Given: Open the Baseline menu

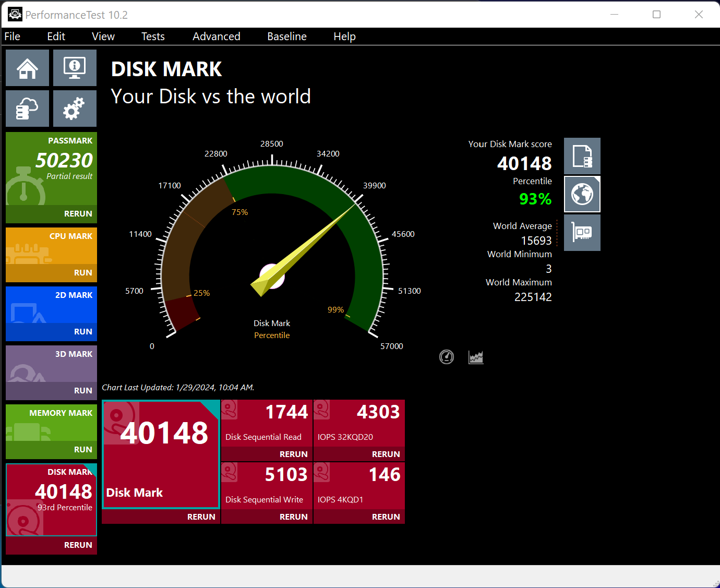Looking at the screenshot, I should pos(286,37).
